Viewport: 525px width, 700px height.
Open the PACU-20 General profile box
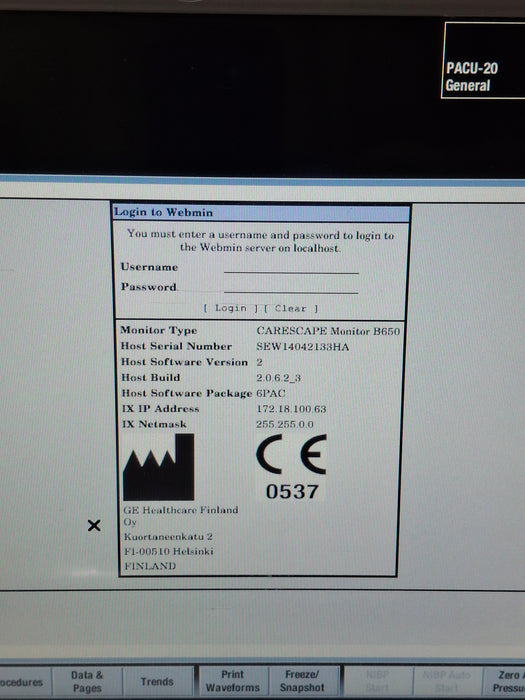[x=483, y=60]
